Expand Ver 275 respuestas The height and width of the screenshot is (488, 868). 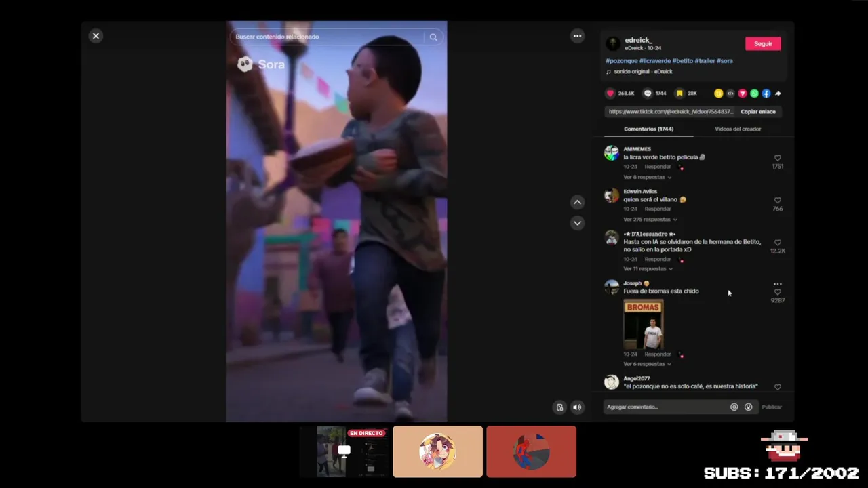[x=650, y=220]
